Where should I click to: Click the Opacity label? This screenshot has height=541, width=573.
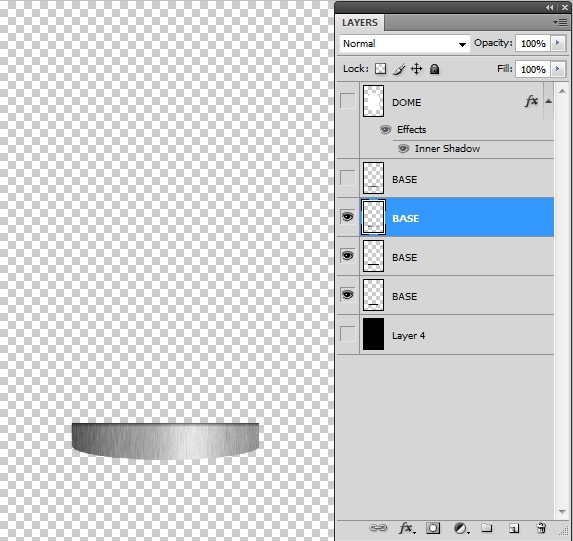[493, 43]
